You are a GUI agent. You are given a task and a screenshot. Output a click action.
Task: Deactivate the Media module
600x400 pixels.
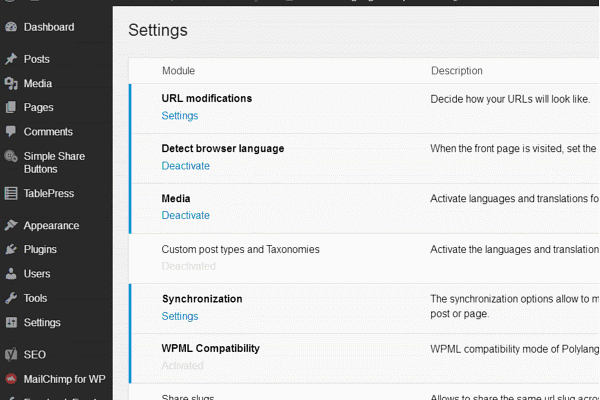[186, 216]
